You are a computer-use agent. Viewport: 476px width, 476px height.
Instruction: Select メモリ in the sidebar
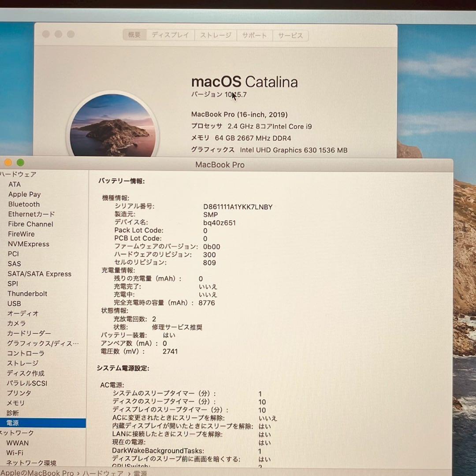click(18, 403)
